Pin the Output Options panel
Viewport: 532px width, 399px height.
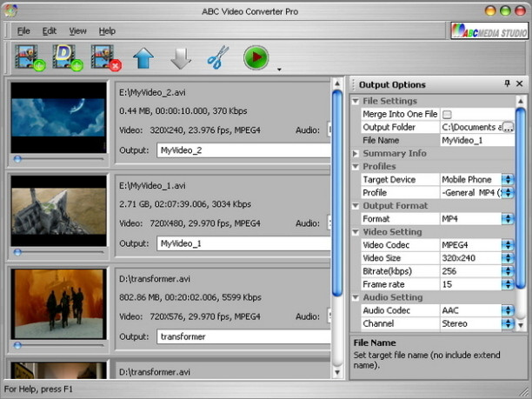click(507, 83)
